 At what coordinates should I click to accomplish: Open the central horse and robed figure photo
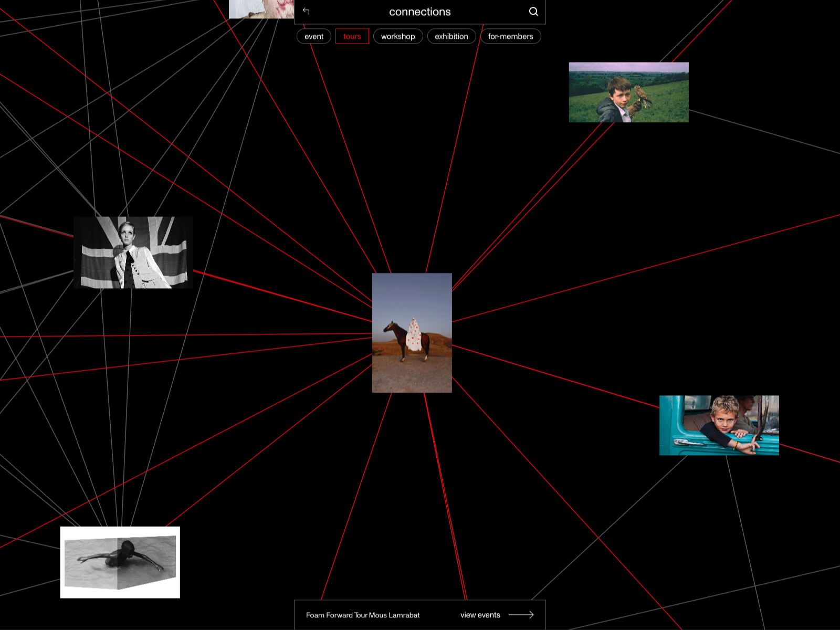click(412, 333)
